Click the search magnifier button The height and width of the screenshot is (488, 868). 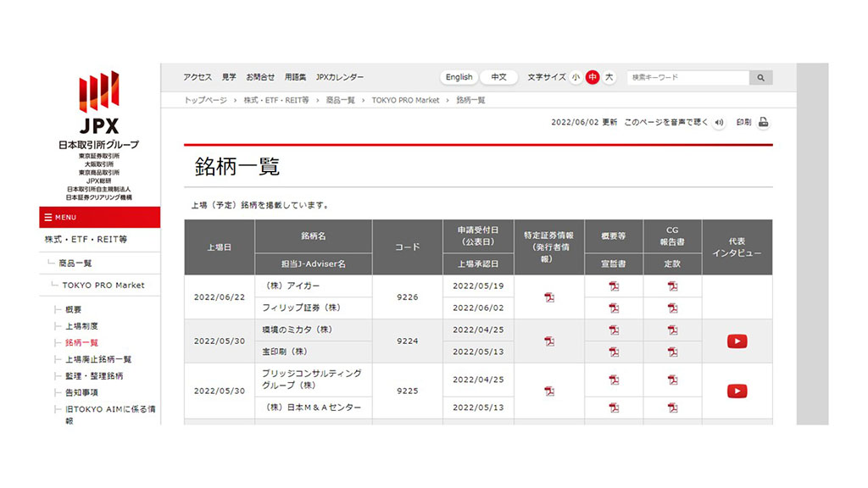[x=760, y=77]
